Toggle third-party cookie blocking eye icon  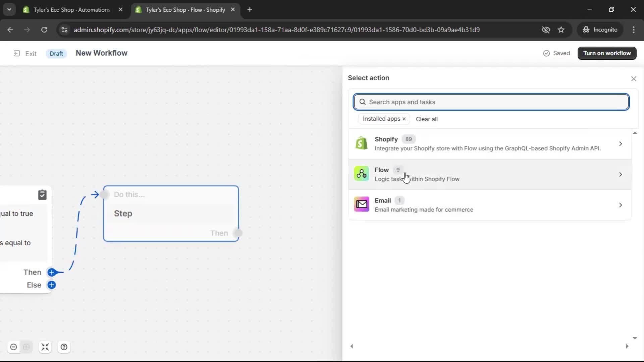[x=546, y=29]
